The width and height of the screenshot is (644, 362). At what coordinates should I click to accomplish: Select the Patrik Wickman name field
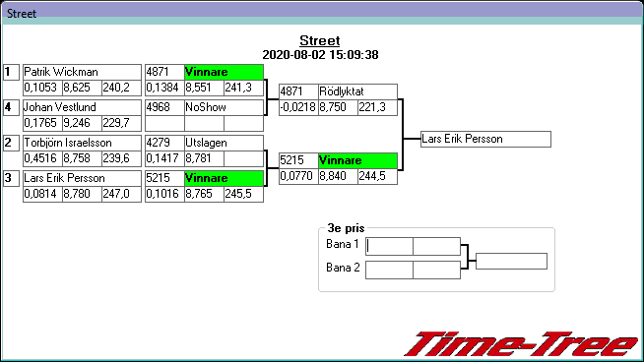82,72
